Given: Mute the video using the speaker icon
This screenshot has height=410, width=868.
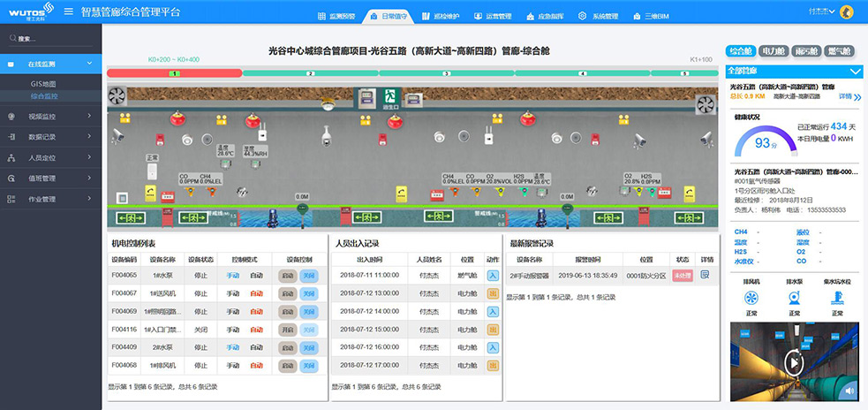Looking at the screenshot, I should tap(849, 389).
